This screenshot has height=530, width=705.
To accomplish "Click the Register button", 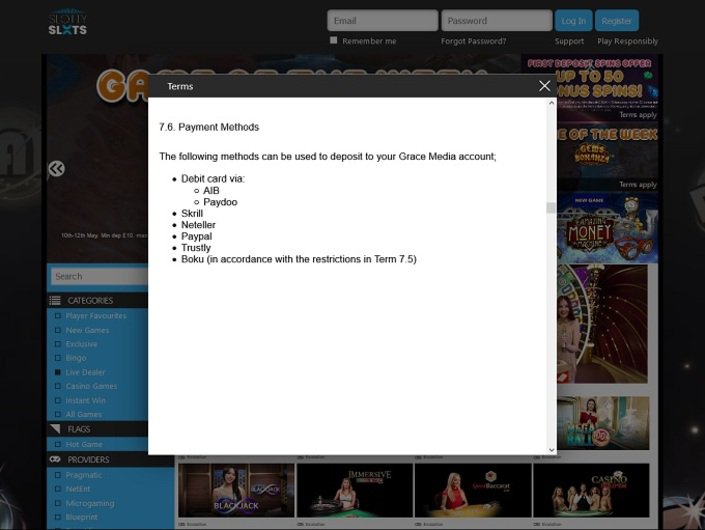I will [616, 21].
